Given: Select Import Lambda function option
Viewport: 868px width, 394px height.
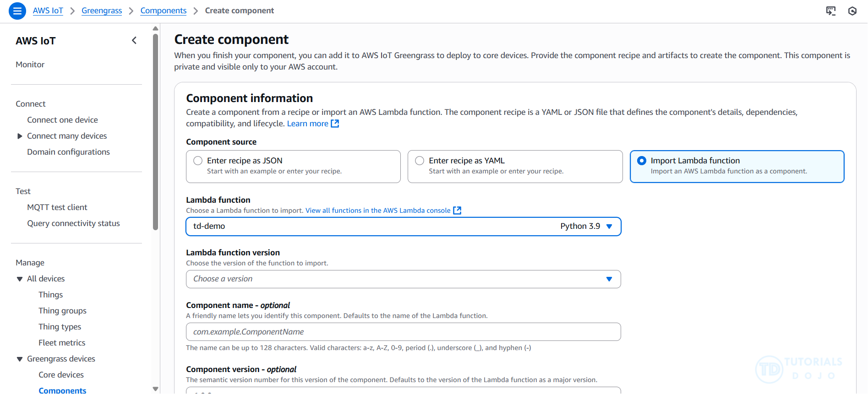Looking at the screenshot, I should [641, 160].
